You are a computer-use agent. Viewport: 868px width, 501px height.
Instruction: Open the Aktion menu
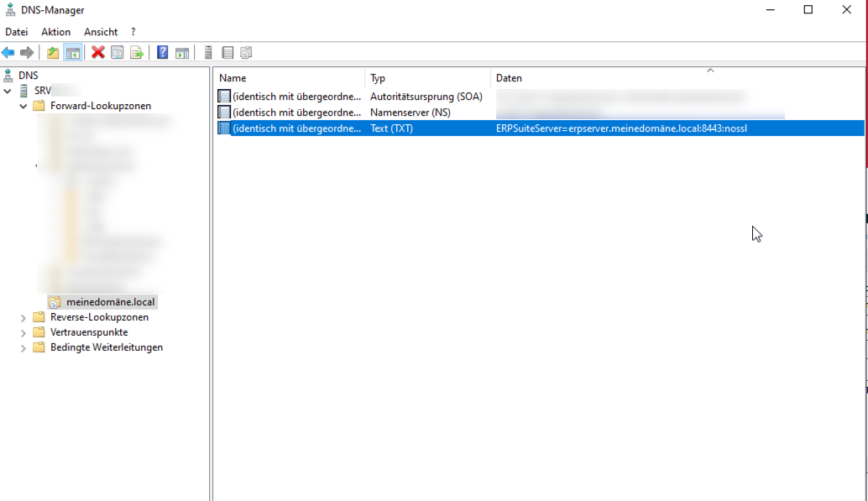56,32
